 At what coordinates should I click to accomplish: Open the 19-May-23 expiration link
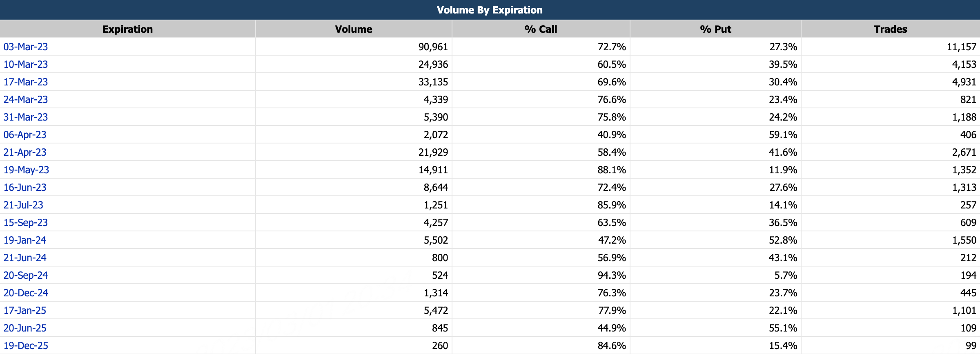pos(26,170)
